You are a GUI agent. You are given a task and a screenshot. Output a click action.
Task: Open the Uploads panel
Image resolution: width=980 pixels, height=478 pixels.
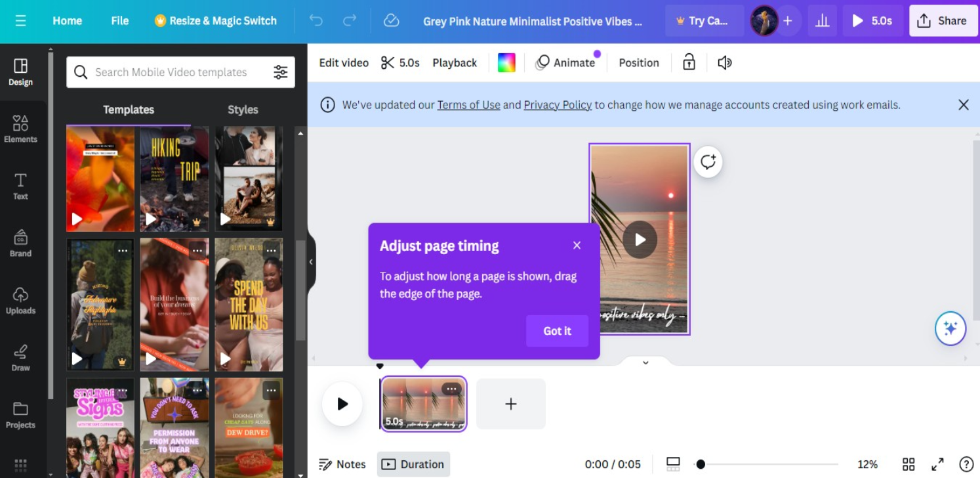click(20, 301)
